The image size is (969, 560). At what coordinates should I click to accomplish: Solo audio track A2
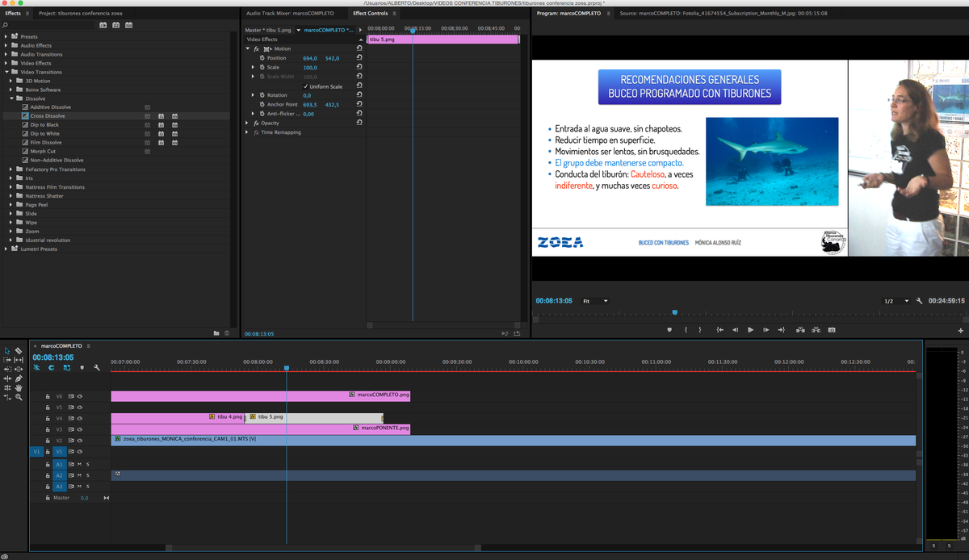point(88,475)
